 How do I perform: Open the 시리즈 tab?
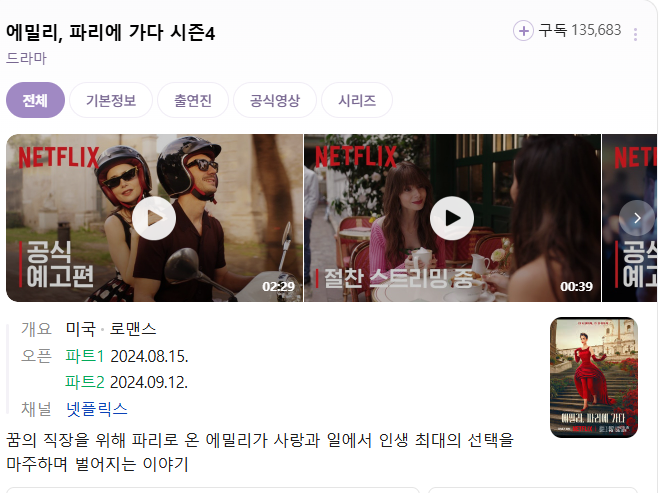point(357,100)
